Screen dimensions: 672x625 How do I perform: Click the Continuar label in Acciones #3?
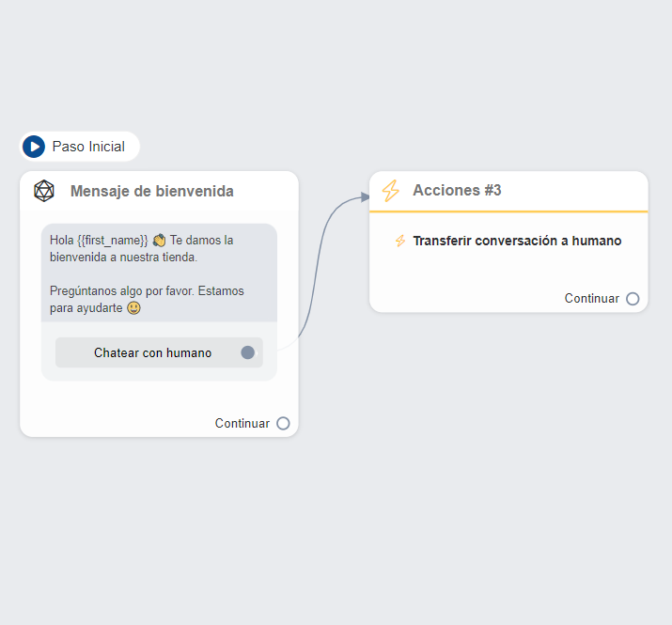tap(591, 299)
